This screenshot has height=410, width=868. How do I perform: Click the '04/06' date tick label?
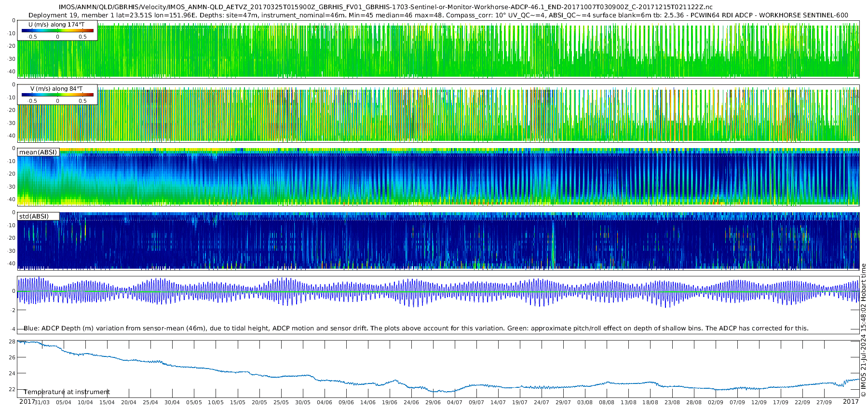pos(325,402)
